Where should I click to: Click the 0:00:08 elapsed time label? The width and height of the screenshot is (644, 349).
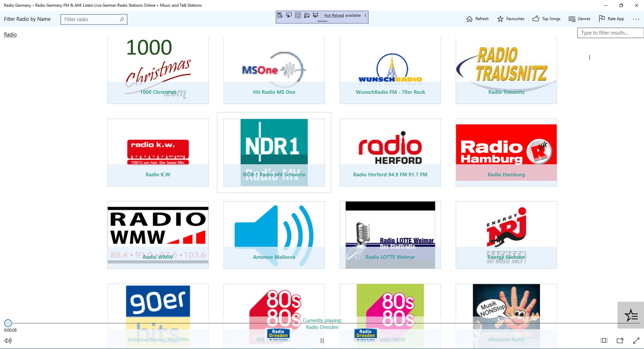pos(10,330)
